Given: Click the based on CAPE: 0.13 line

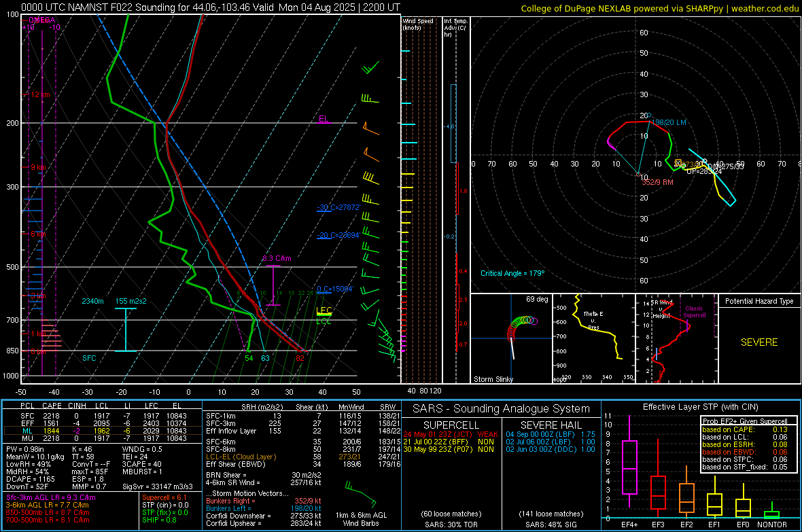Looking at the screenshot, I should (745, 429).
